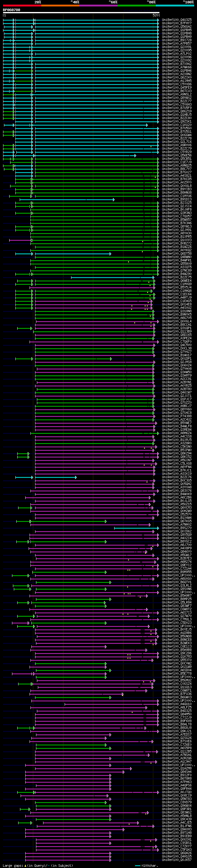Select hit UniRef100_B5A9R7
Viewport: 197px width, 868px height.
177,596
